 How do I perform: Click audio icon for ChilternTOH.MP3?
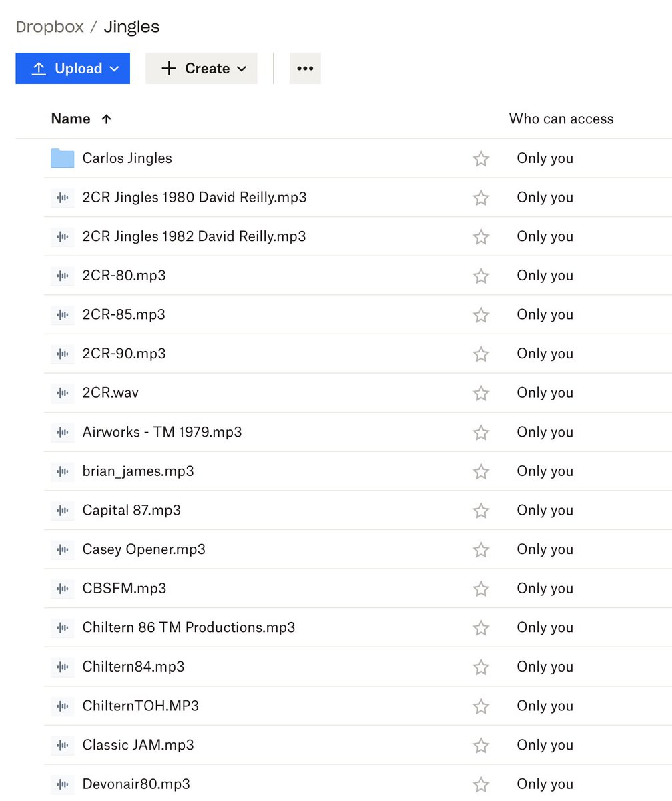[63, 706]
